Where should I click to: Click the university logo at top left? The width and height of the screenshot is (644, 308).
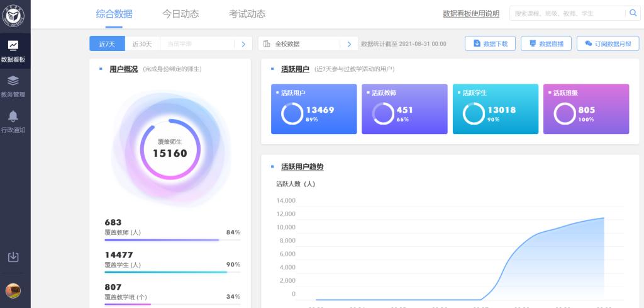13,14
